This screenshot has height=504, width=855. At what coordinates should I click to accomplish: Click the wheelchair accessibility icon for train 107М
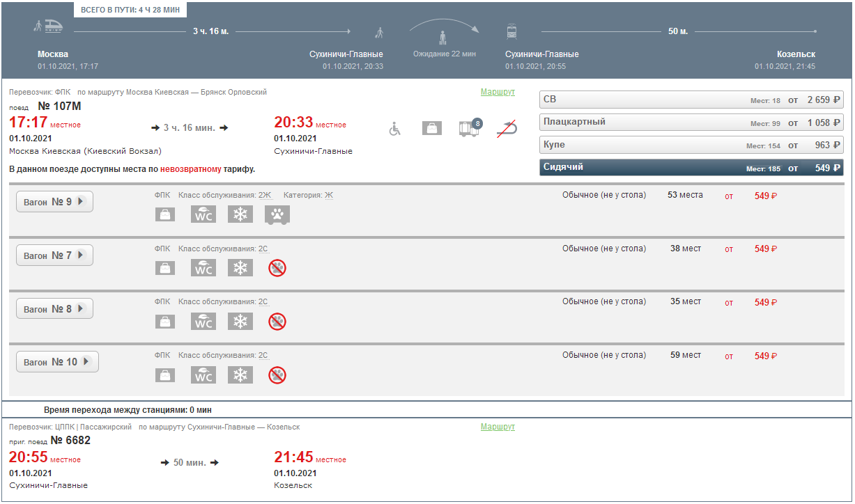(395, 129)
